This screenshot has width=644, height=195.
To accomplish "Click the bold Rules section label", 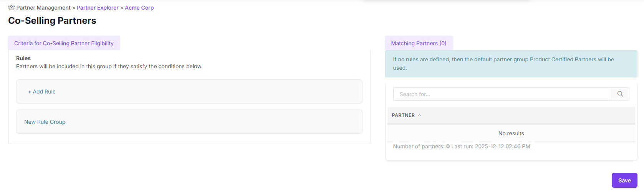I will (x=23, y=58).
